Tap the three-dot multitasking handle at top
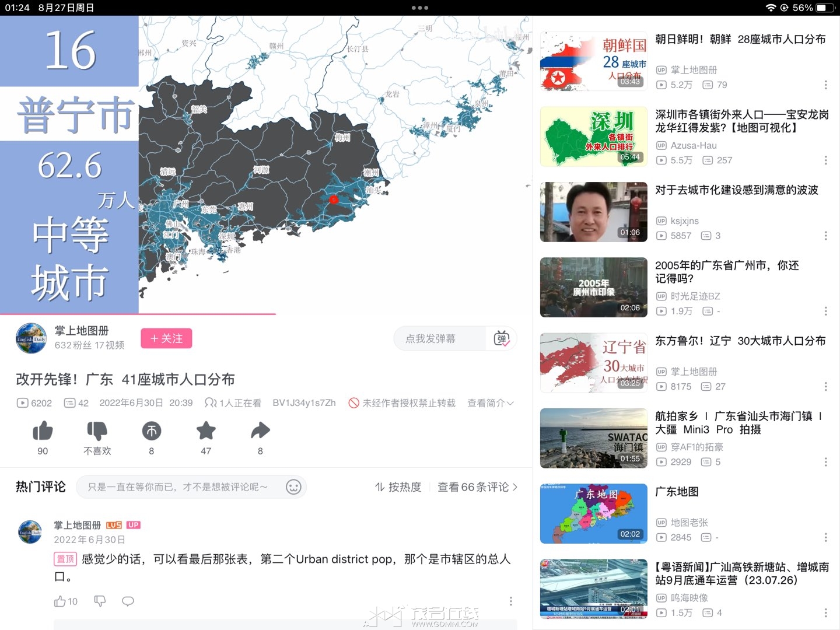 click(420, 8)
